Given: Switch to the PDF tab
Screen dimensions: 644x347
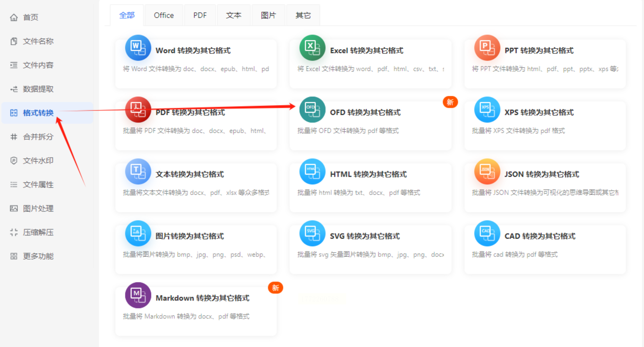Looking at the screenshot, I should (200, 15).
